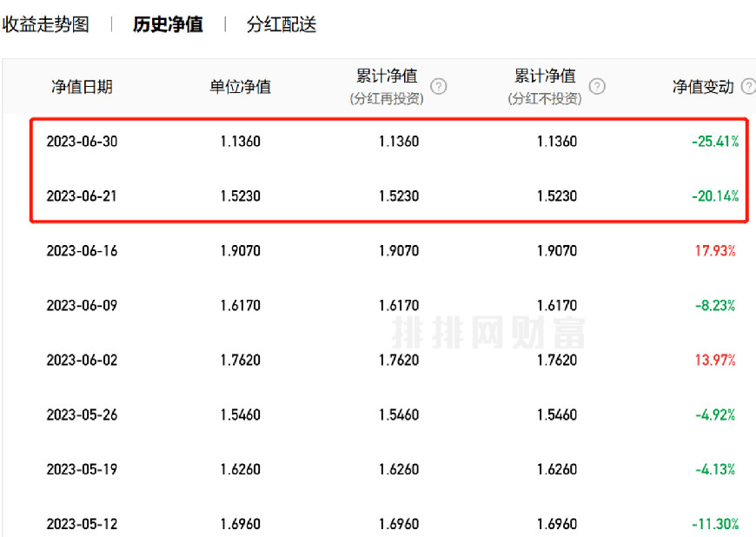The image size is (756, 537).
Task: Click the 累计净值 (分红再投资) column header
Action: (x=387, y=87)
